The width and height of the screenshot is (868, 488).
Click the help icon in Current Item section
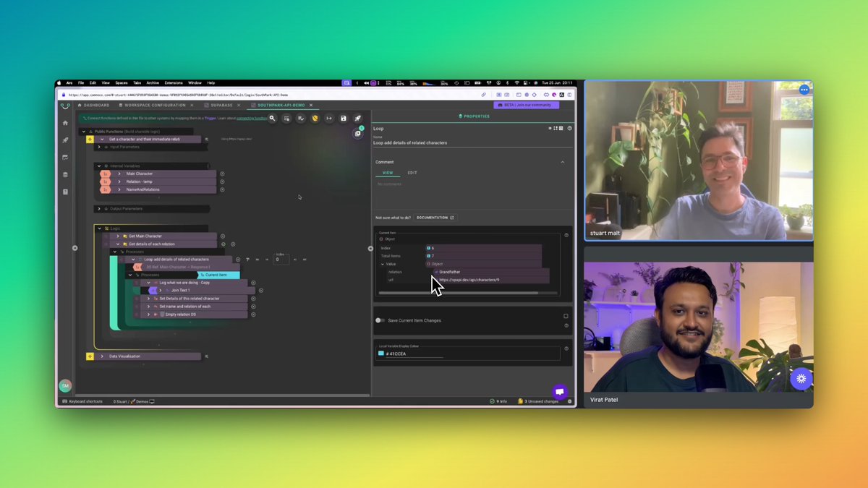pos(566,235)
